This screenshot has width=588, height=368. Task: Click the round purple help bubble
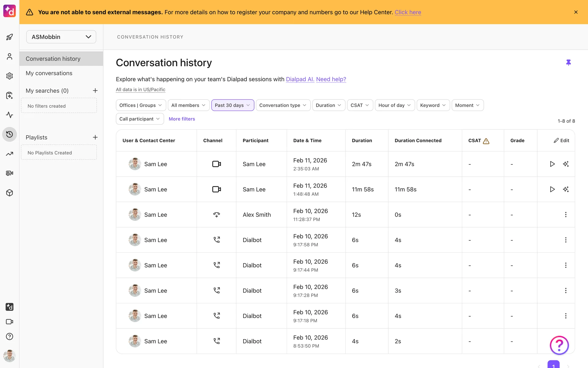(x=559, y=345)
